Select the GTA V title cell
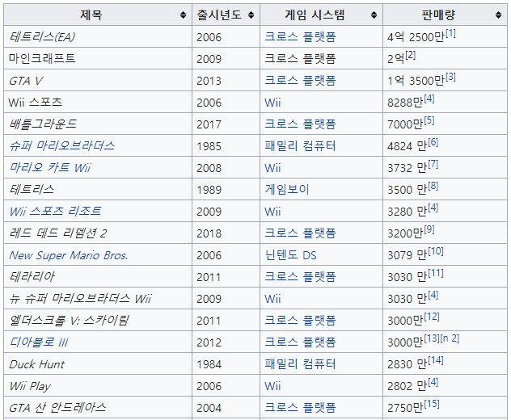Screen dimensions: 511x420 [x=98, y=80]
